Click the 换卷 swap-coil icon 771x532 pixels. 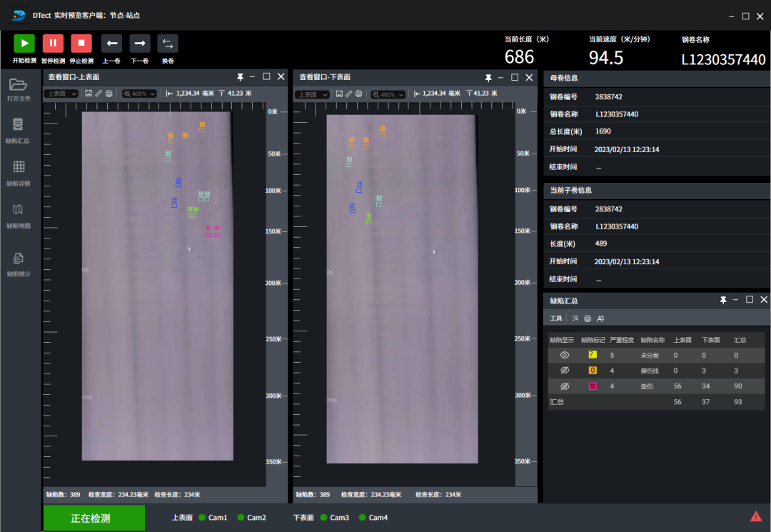tap(168, 44)
